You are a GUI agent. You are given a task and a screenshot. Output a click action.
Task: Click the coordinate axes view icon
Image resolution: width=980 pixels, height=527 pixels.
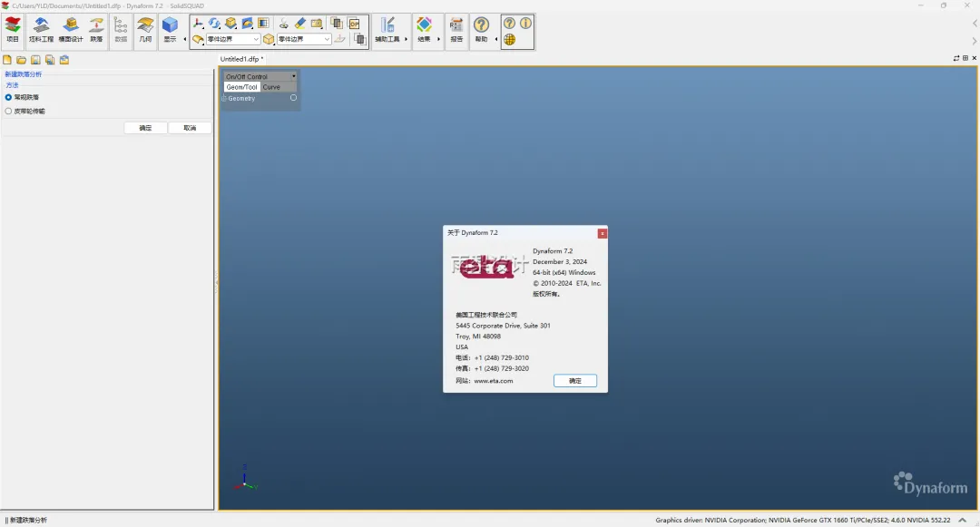tap(198, 24)
